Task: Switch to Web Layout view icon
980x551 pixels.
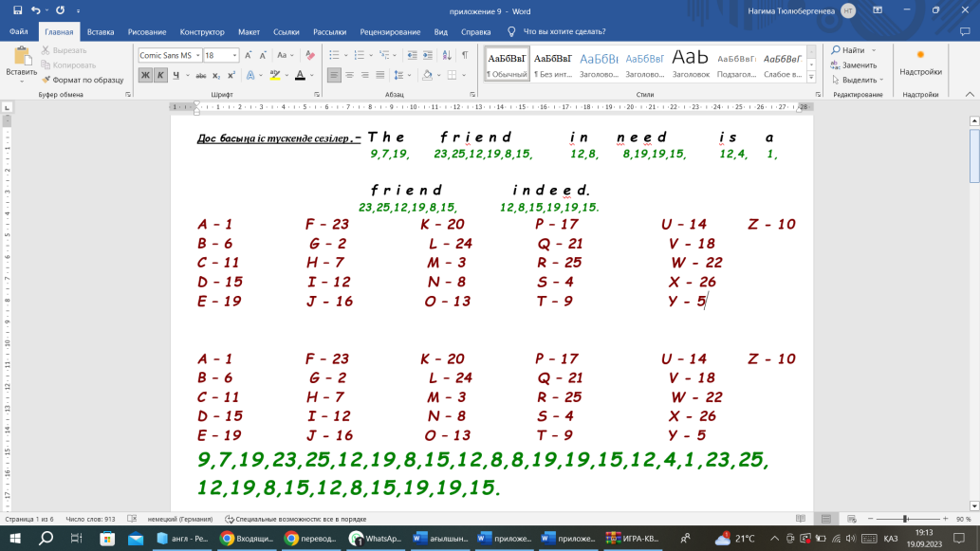Action: pos(851,519)
